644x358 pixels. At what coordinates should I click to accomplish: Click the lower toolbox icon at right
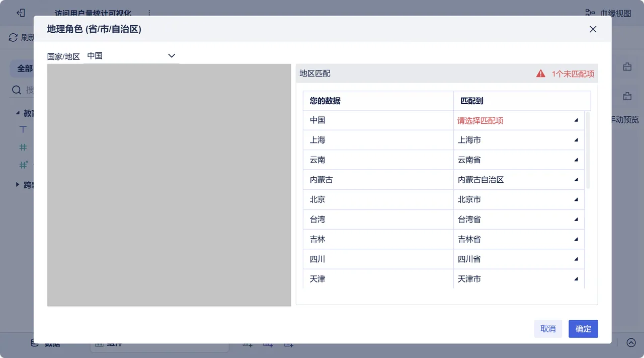coord(627,96)
